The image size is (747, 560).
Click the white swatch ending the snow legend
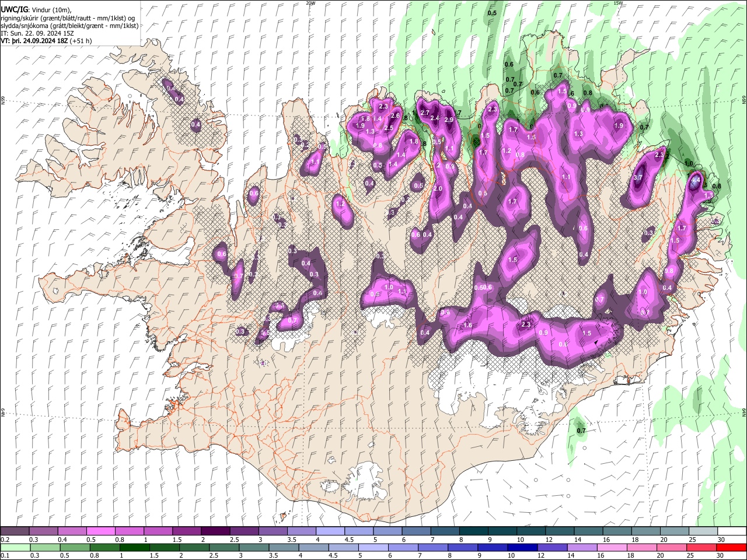(x=732, y=531)
